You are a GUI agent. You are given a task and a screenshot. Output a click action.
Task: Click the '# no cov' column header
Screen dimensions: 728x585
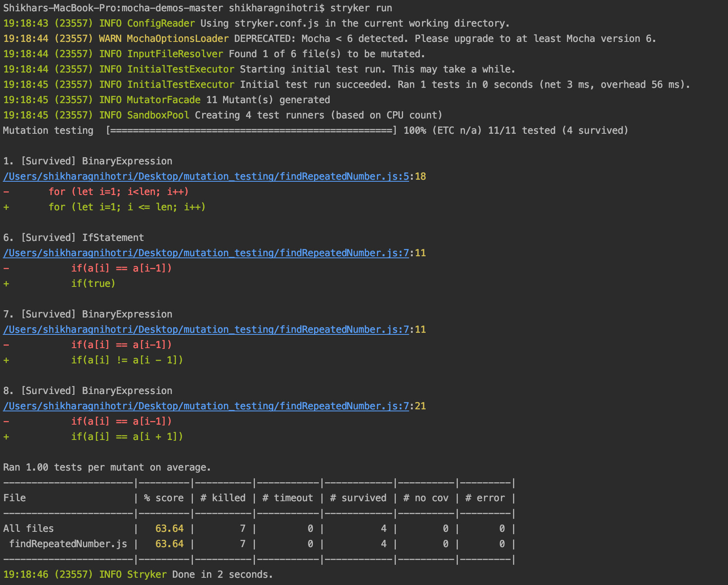click(426, 498)
